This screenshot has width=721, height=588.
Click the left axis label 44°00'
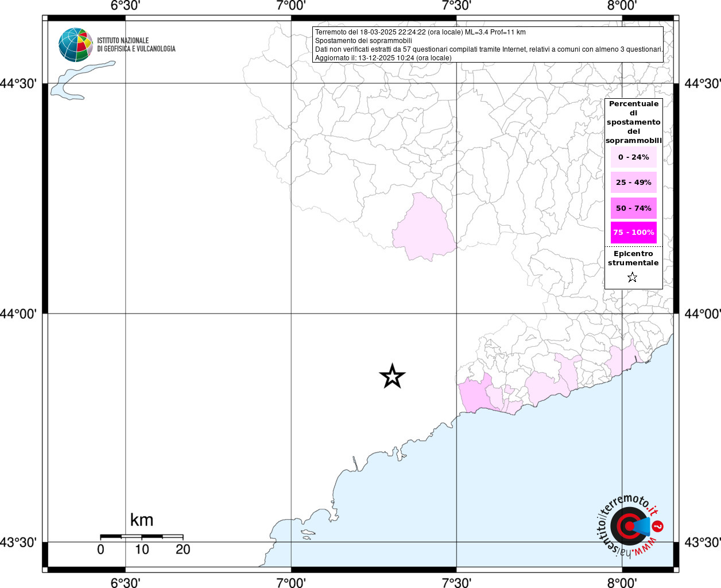(x=19, y=314)
